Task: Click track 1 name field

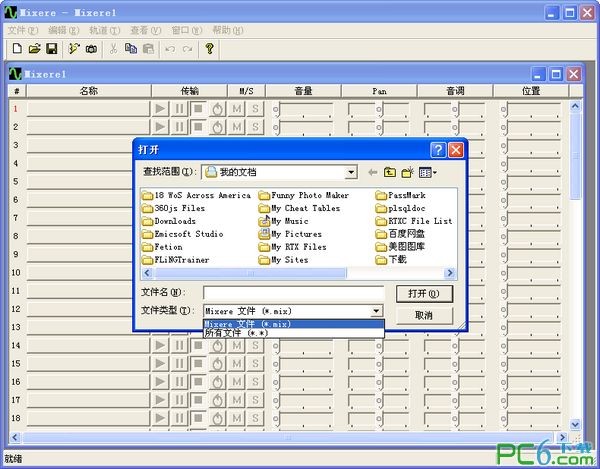Action: point(88,109)
